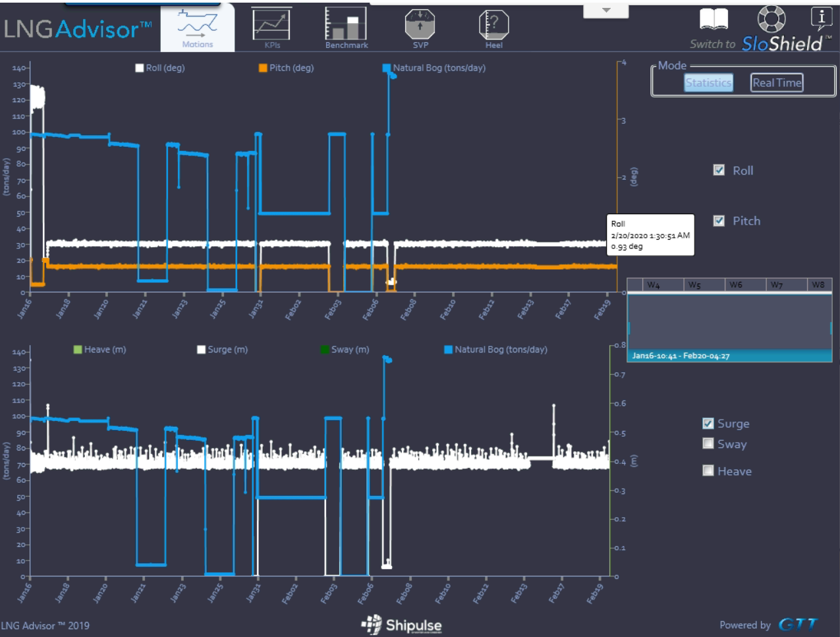Click the Roll tooltip 0.93 deg
This screenshot has width=840, height=637.
click(650, 235)
